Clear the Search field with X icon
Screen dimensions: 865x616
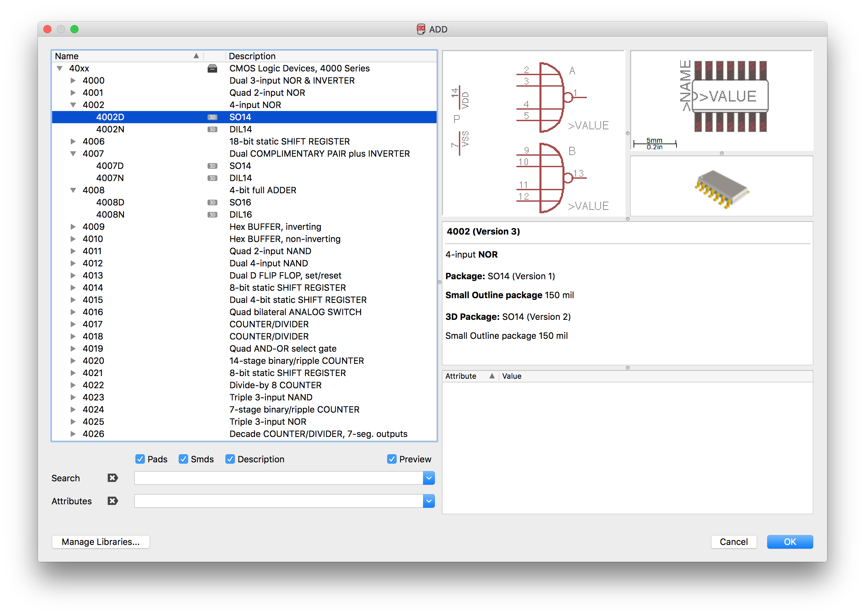pos(113,478)
